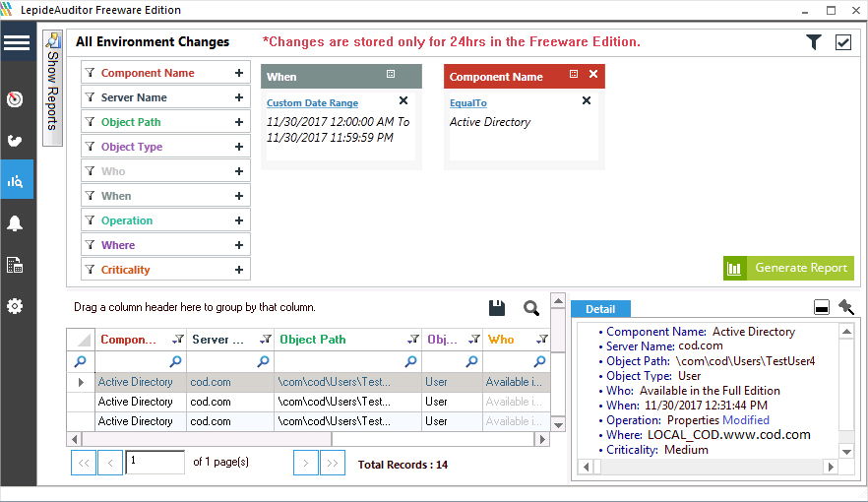868x502 pixels.
Task: Close the Component Name filter card
Action: pos(593,74)
